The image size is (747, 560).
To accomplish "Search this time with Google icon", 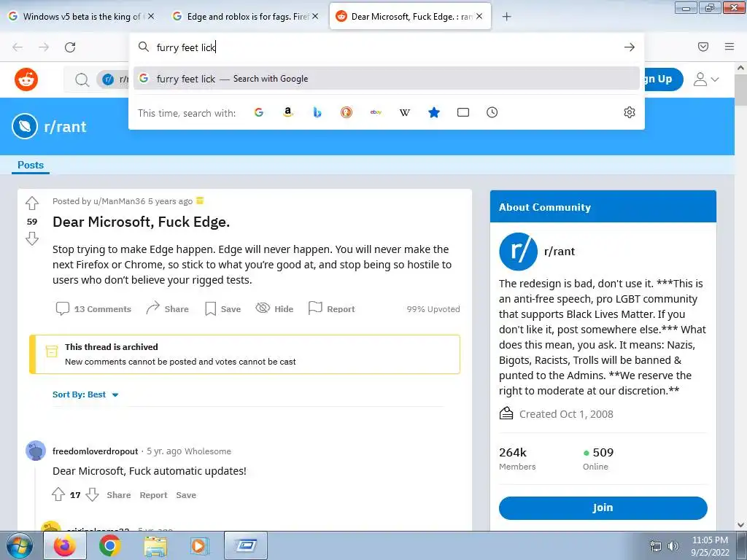I will point(259,112).
